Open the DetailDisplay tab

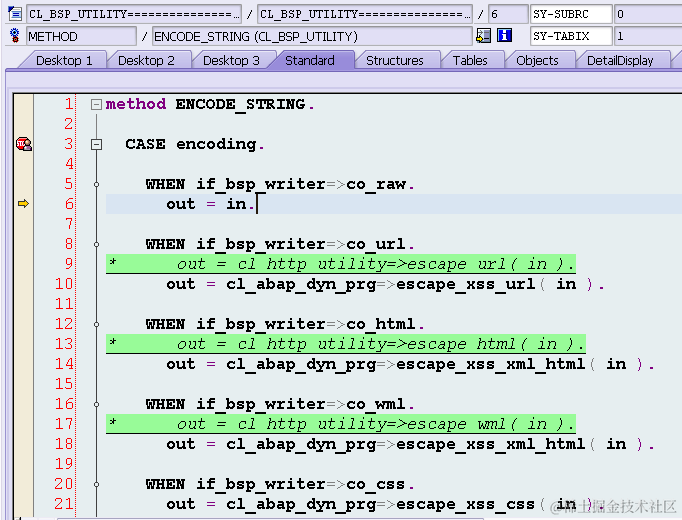click(620, 60)
